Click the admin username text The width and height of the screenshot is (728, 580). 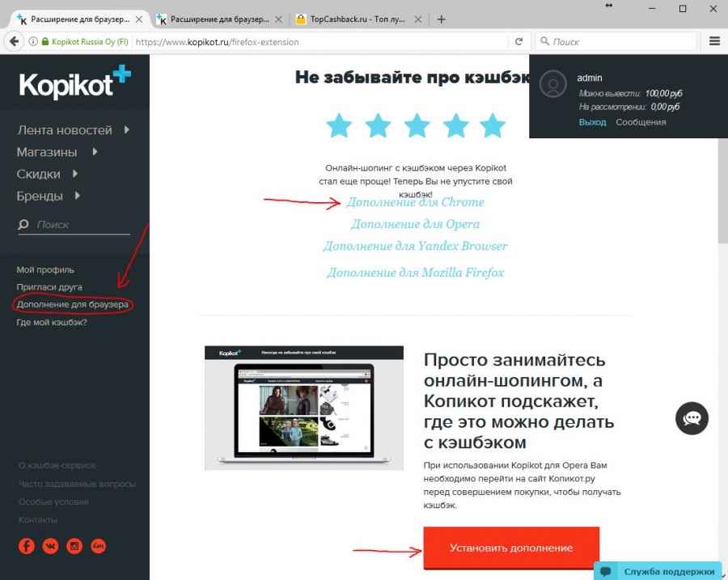589,78
